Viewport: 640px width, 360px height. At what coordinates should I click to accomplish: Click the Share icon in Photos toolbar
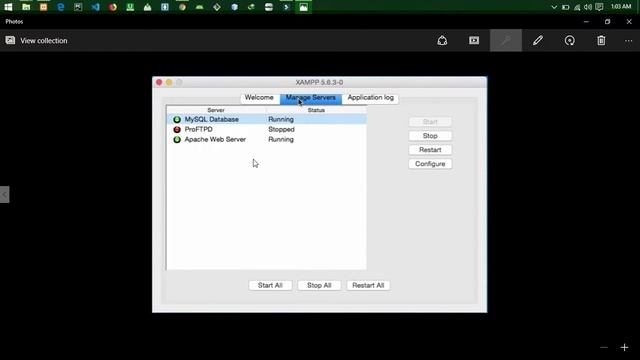442,40
